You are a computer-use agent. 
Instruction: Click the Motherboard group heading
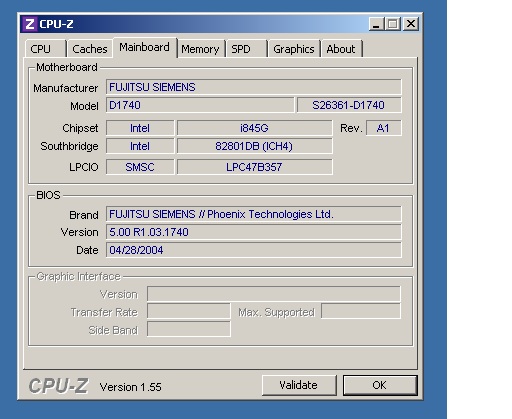pos(67,67)
